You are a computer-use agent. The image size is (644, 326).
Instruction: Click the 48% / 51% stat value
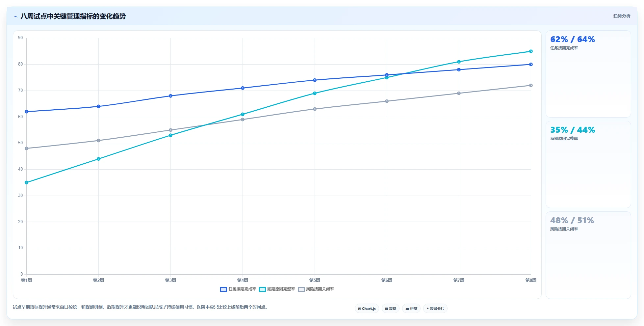(x=572, y=221)
